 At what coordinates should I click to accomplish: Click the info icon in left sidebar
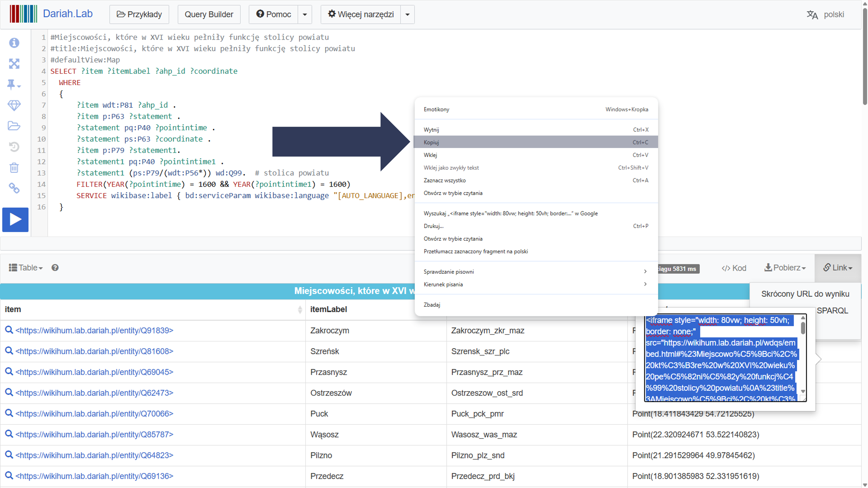click(x=14, y=43)
